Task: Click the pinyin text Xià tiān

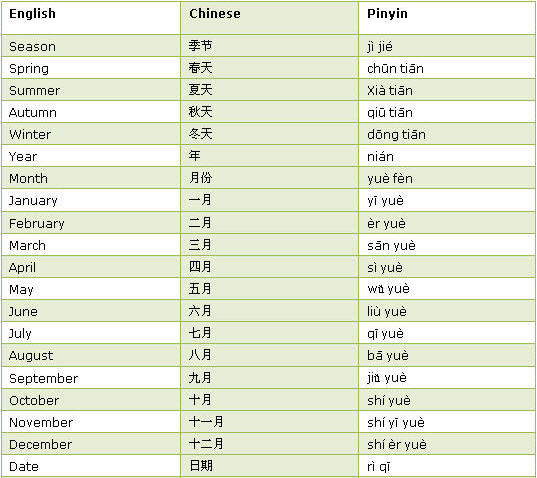Action: [390, 90]
